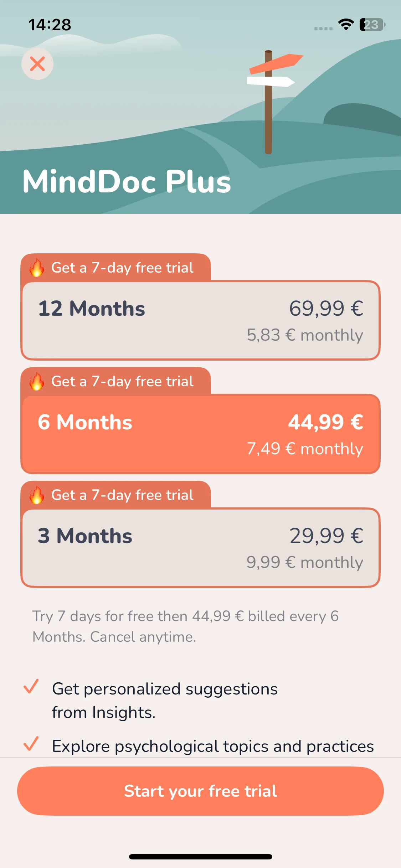
Task: Close the MindDoc Plus paywall
Action: click(37, 64)
